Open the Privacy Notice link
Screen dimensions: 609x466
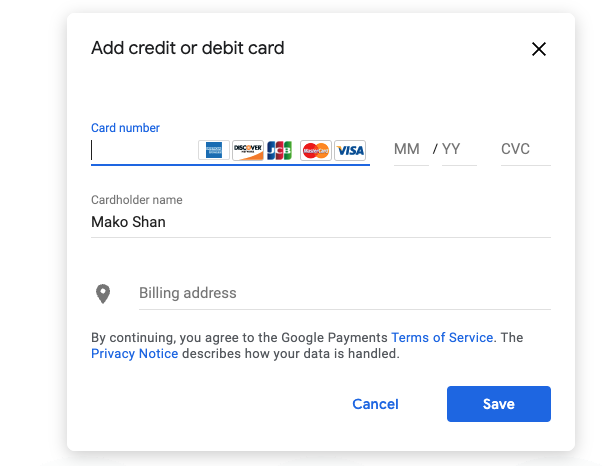point(135,354)
